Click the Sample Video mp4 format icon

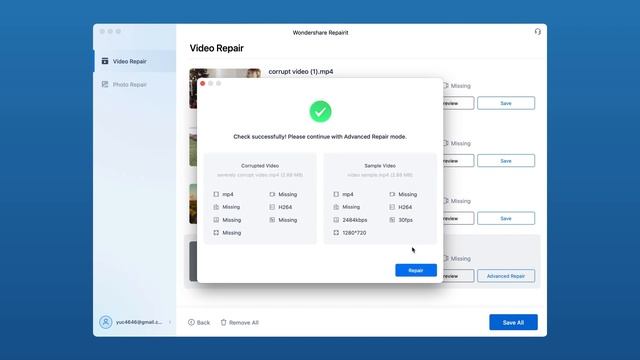pos(336,194)
